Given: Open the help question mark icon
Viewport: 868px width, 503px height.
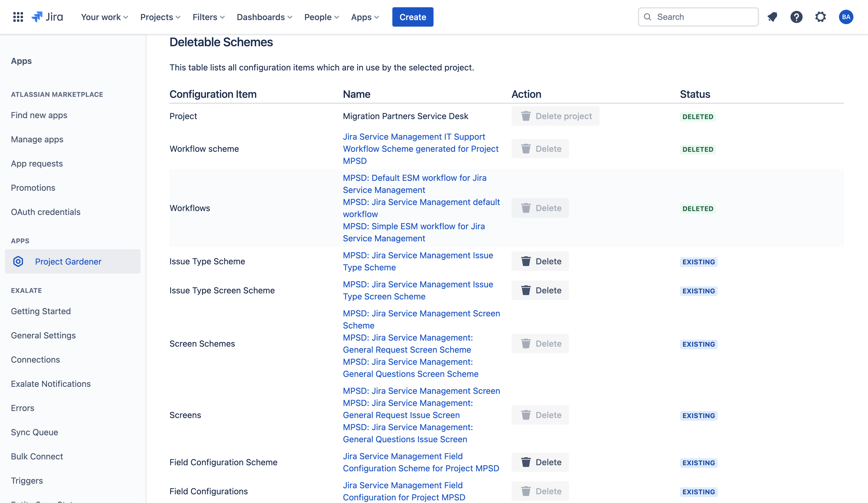Looking at the screenshot, I should click(796, 17).
